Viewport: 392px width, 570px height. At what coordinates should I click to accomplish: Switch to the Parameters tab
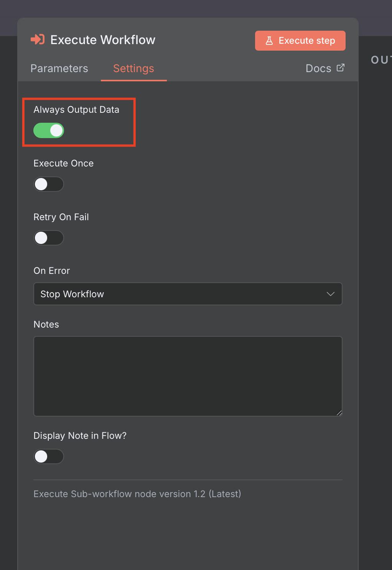click(x=59, y=68)
